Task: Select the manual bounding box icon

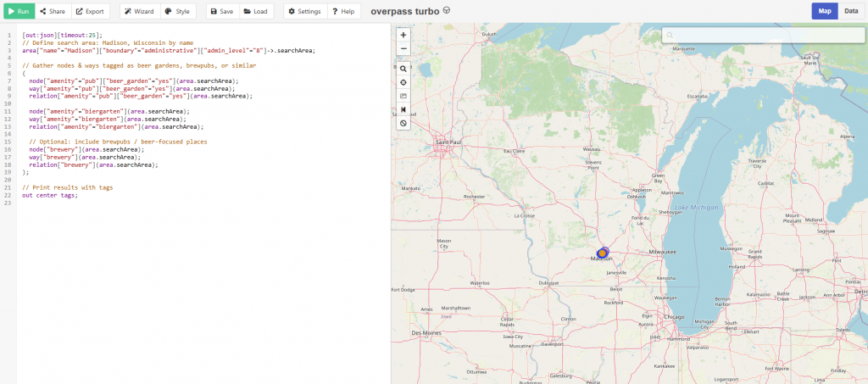Action: 403,96
